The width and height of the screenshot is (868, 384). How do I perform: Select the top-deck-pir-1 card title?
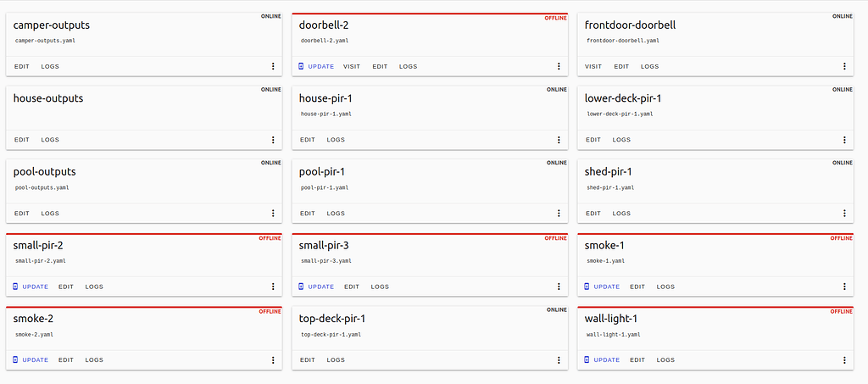[332, 319]
